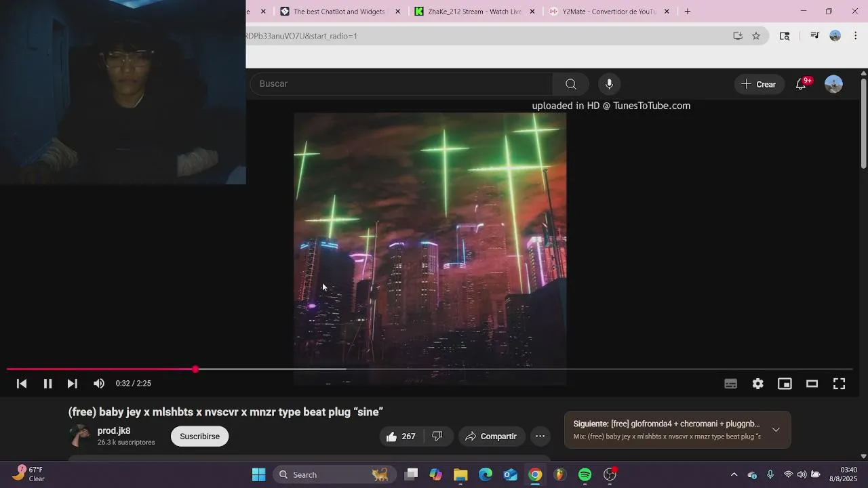
Task: Open more actions three-dot menu
Action: [540, 436]
